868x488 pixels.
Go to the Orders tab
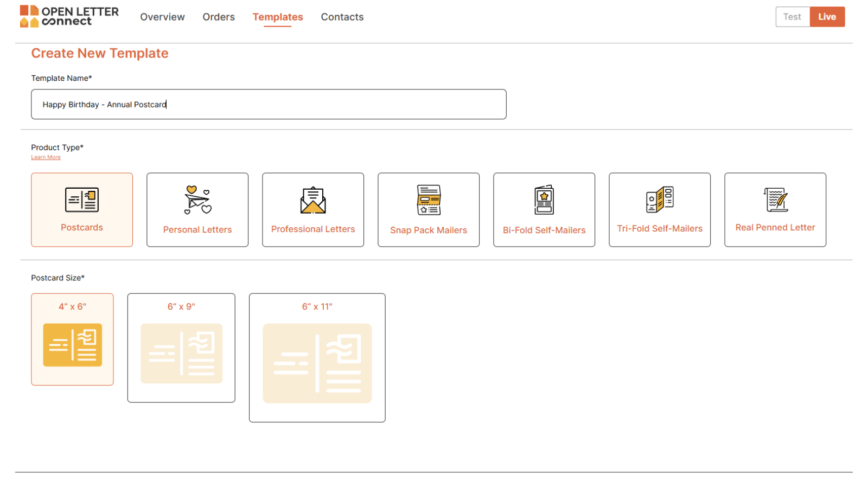pos(219,17)
